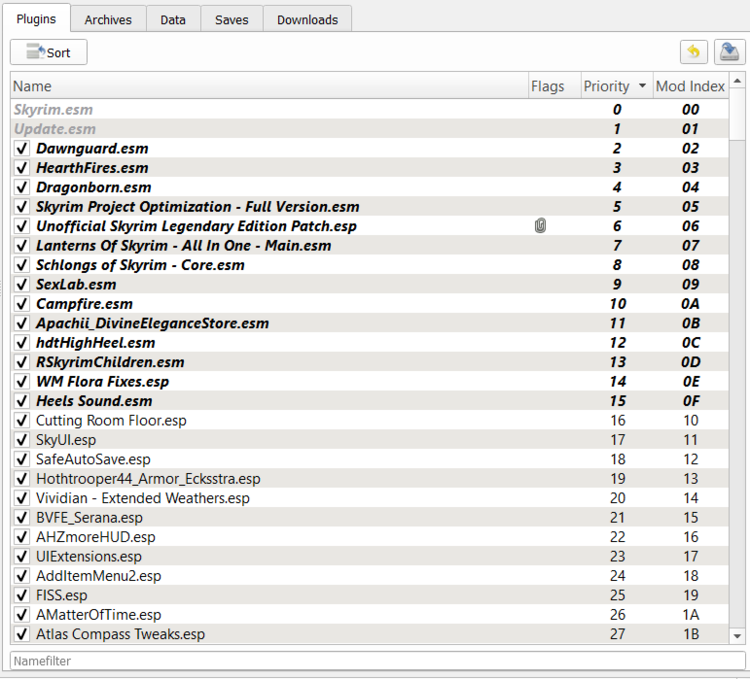
Task: Click the scrollbar down arrow
Action: pos(737,636)
